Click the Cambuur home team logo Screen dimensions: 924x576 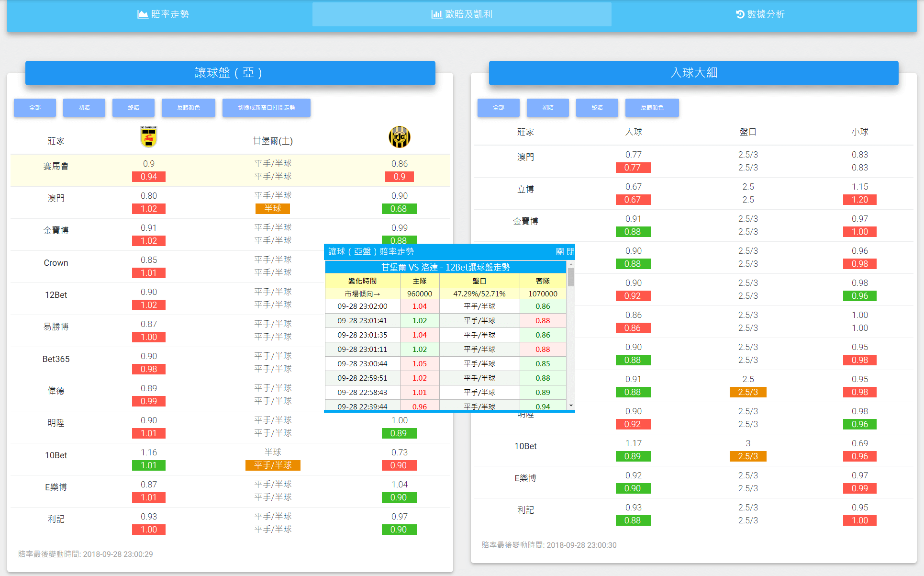149,137
